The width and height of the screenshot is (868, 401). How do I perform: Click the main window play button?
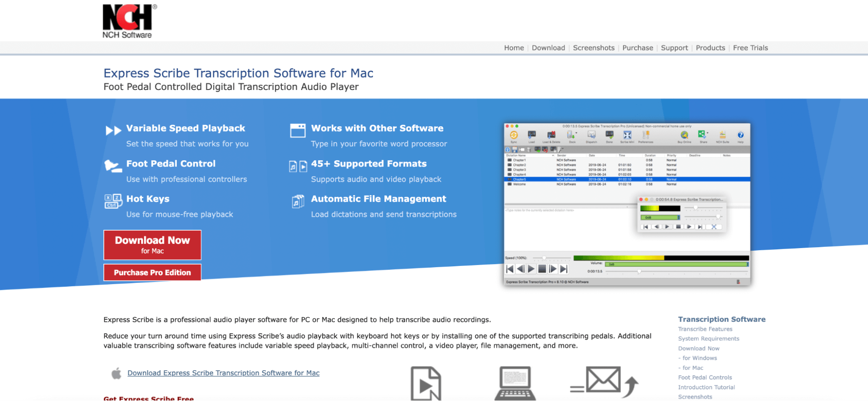(531, 269)
